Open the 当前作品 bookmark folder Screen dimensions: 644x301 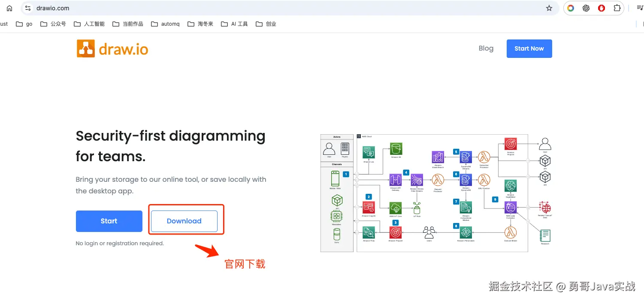click(128, 24)
